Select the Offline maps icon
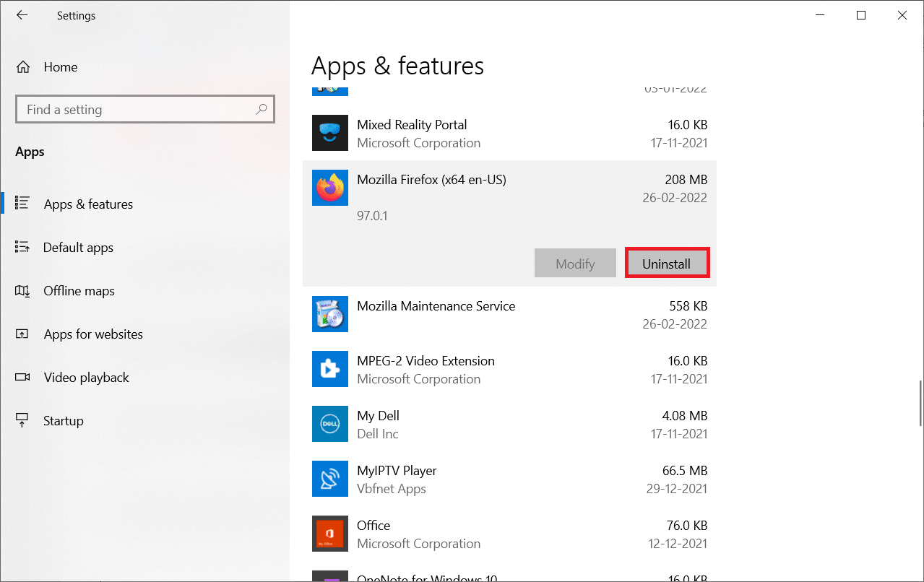Image resolution: width=924 pixels, height=582 pixels. (x=22, y=290)
